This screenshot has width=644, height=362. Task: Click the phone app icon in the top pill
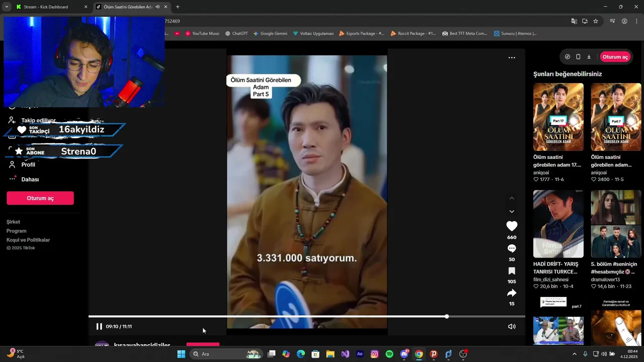tap(578, 57)
